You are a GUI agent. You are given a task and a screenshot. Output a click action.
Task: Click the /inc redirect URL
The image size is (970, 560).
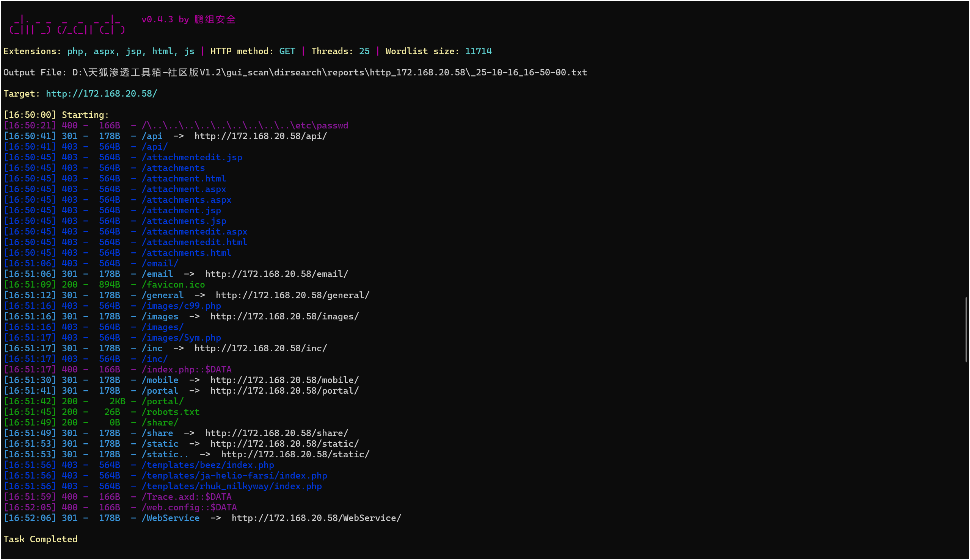click(x=261, y=349)
